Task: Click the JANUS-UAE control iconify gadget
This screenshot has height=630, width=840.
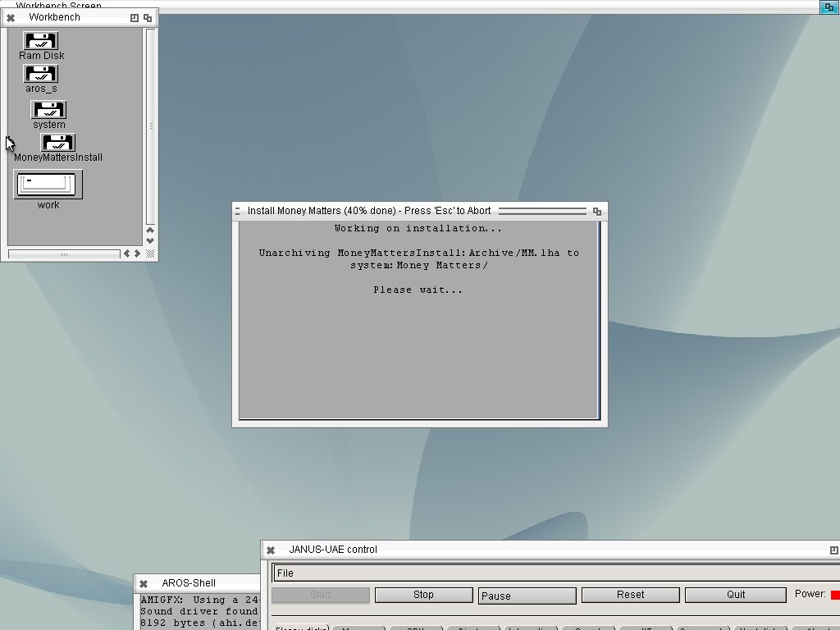Action: [833, 550]
